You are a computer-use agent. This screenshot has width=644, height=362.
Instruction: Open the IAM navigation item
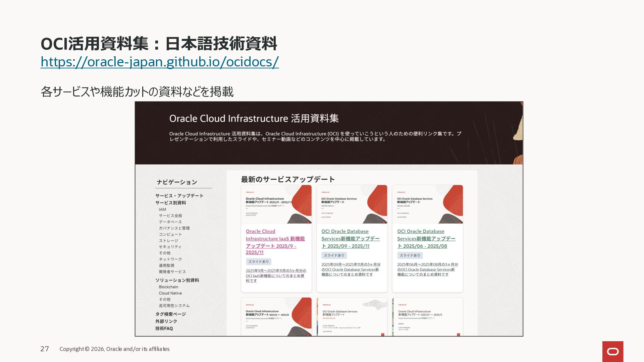pyautogui.click(x=162, y=209)
